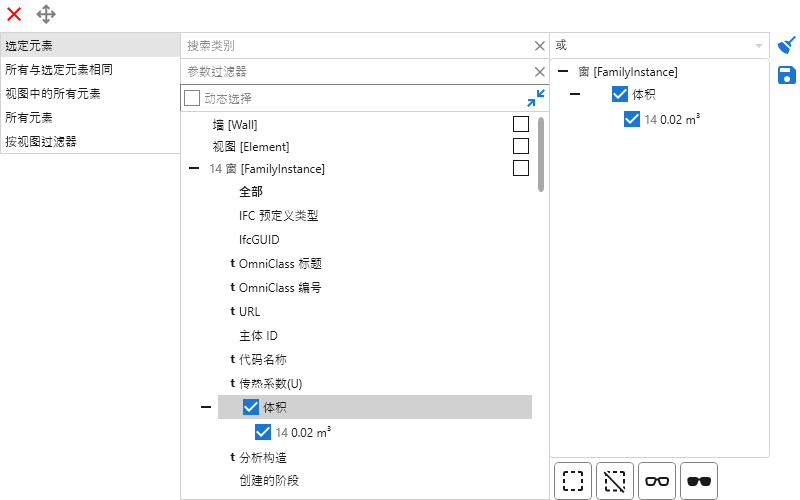Click into the 参数过滤器 input field

tap(355, 71)
